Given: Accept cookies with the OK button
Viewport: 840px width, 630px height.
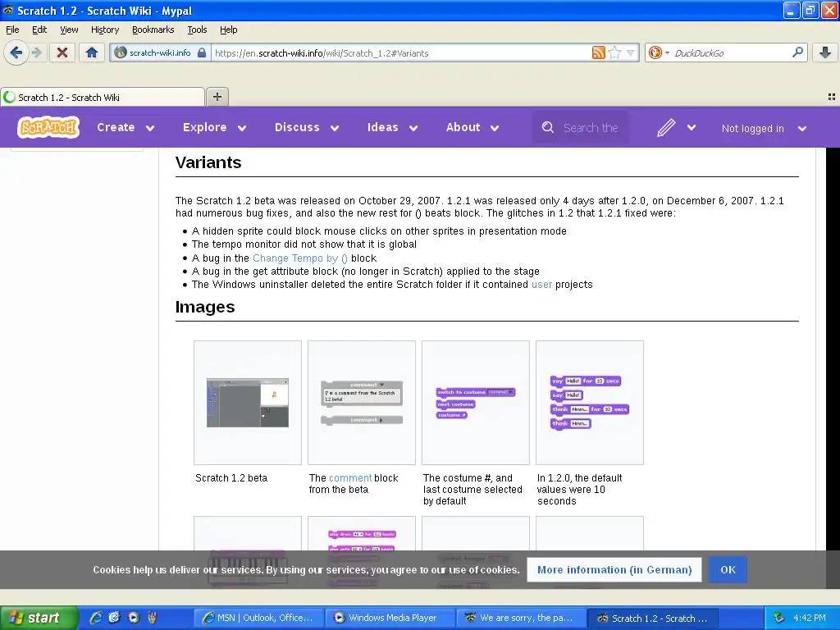Looking at the screenshot, I should [728, 569].
